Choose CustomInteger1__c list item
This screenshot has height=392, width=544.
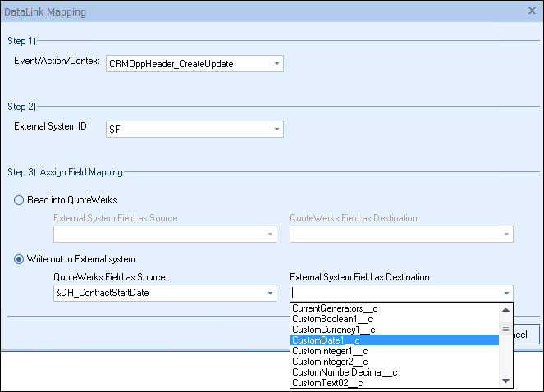(x=330, y=351)
